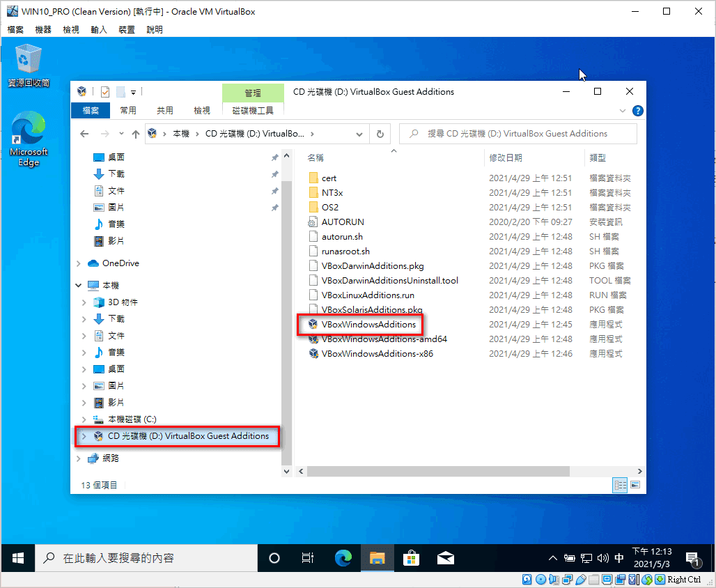Select the cert folder
The image size is (716, 588).
[322, 178]
